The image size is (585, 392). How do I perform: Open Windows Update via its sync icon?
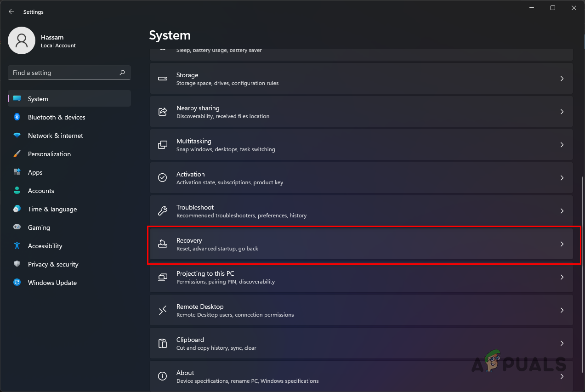tap(17, 283)
